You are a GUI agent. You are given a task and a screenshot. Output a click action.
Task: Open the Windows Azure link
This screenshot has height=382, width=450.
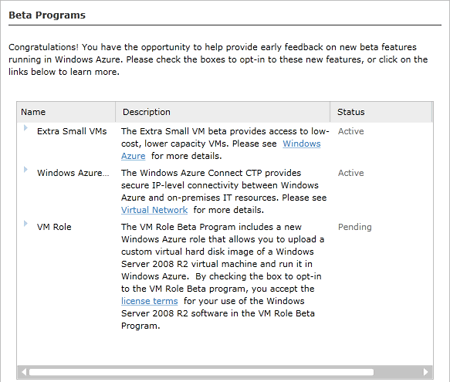click(x=302, y=144)
